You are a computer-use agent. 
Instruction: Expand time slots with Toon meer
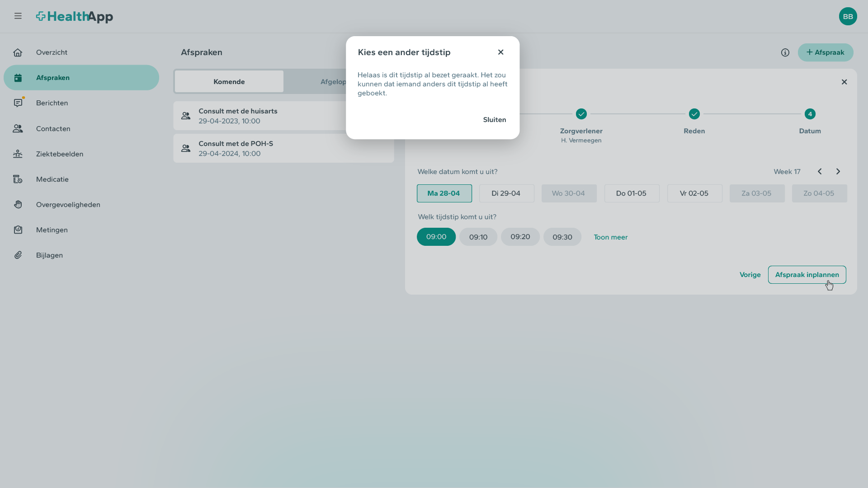[x=610, y=237]
